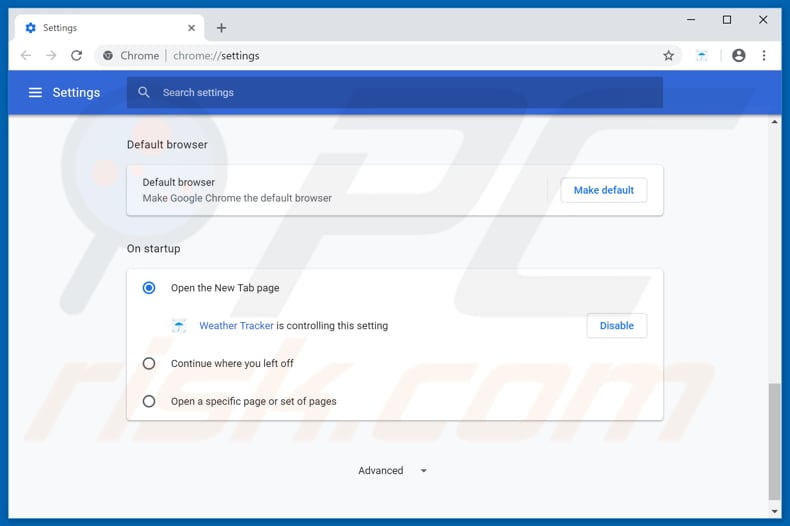The image size is (790, 526).
Task: Switch to the Settings tab
Action: click(109, 28)
